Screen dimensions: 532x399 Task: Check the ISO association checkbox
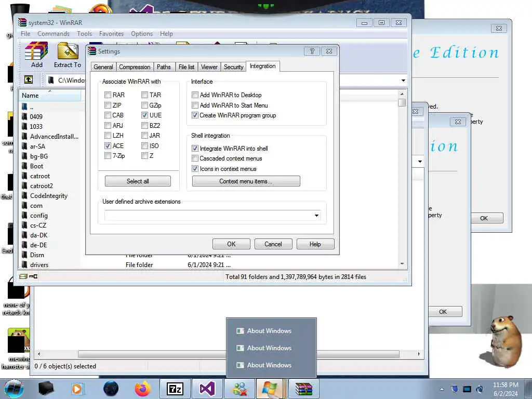click(x=144, y=145)
